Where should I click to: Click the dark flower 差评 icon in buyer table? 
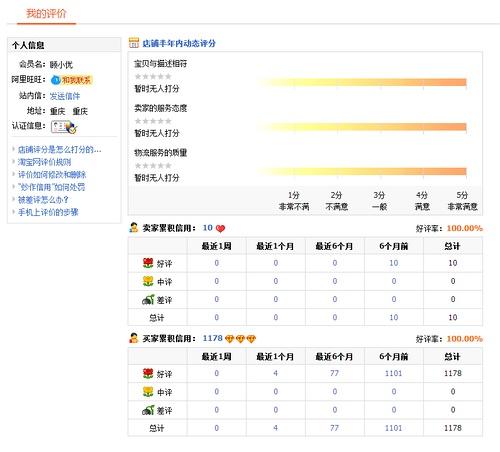pyautogui.click(x=148, y=410)
